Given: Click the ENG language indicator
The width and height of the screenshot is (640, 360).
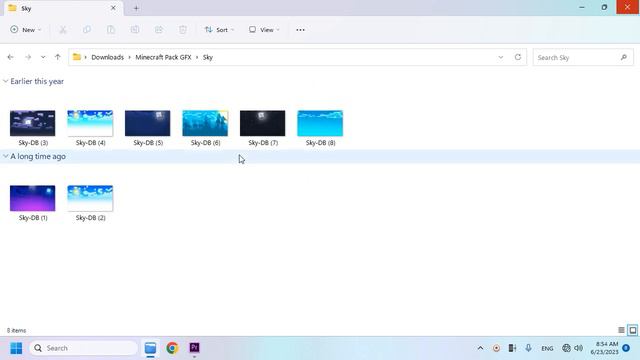Looking at the screenshot, I should [547, 349].
